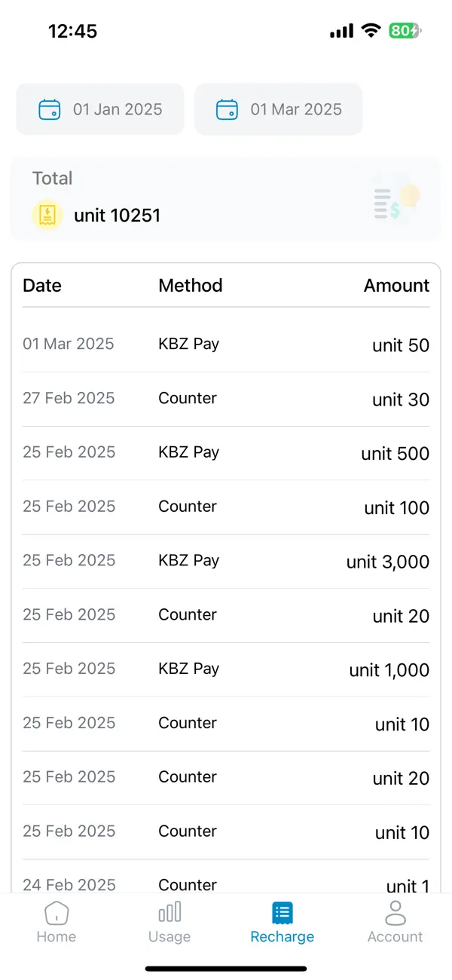Open the Usage bar chart icon
This screenshot has height=980, width=452.
(169, 913)
